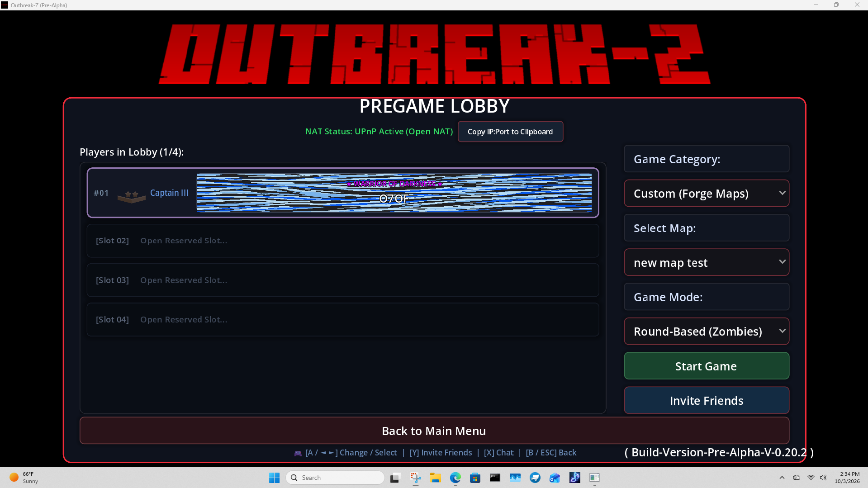Screen dimensions: 868x488
Task: Expand the Round-Based (Zombies) game mode dropdown
Action: point(707,332)
